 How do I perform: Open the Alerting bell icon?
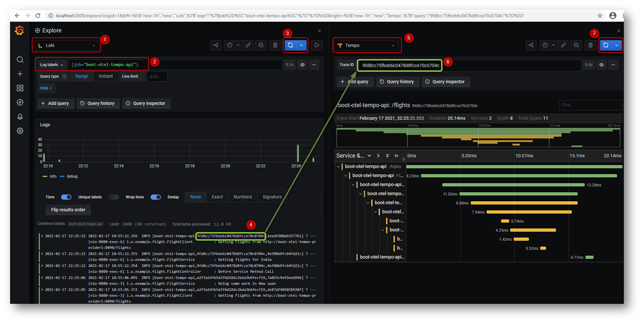[20, 116]
